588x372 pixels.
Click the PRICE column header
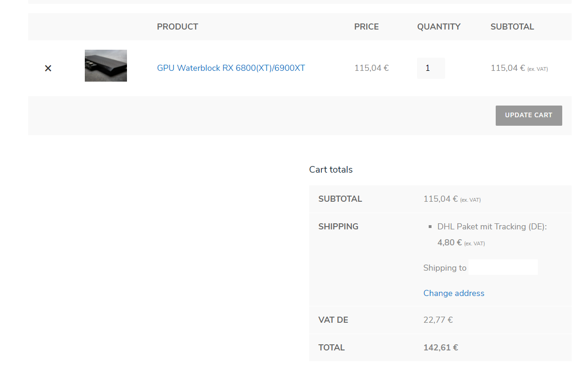pos(366,27)
